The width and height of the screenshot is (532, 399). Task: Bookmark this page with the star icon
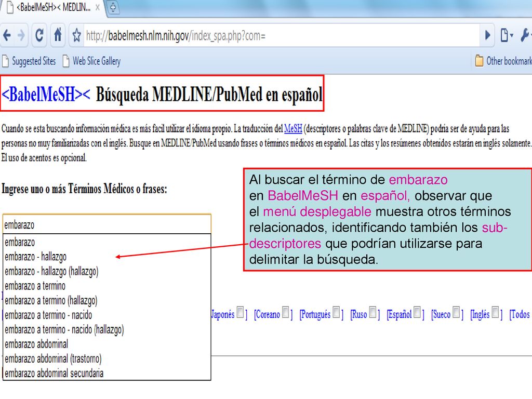pos(77,36)
